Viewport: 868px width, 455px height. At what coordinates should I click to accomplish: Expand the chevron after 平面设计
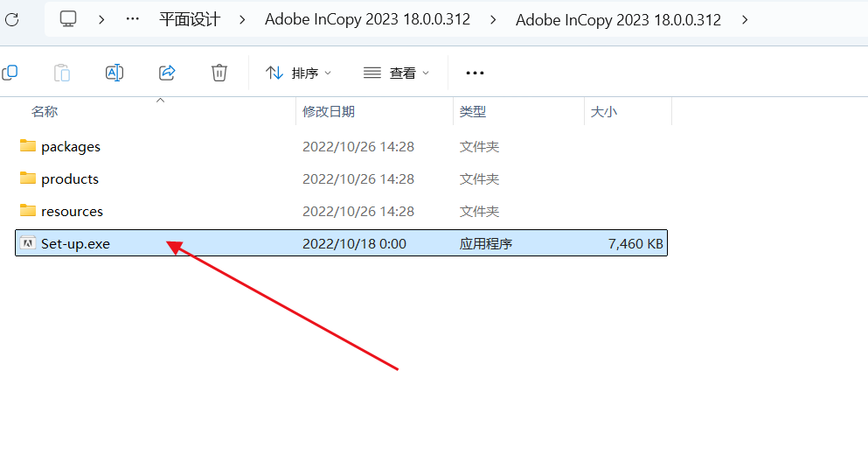click(242, 20)
